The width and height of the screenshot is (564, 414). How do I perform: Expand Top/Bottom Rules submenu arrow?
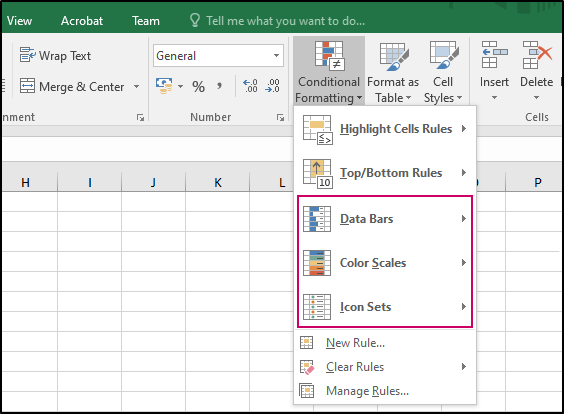pos(464,173)
